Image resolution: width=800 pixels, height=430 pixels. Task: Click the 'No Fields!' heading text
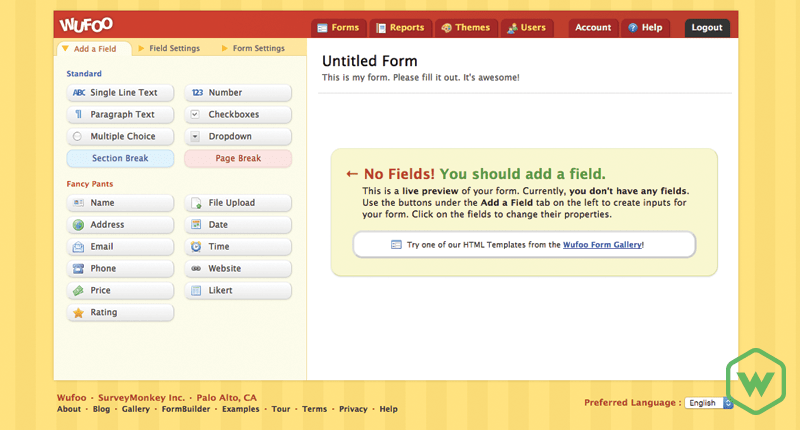[x=399, y=174]
